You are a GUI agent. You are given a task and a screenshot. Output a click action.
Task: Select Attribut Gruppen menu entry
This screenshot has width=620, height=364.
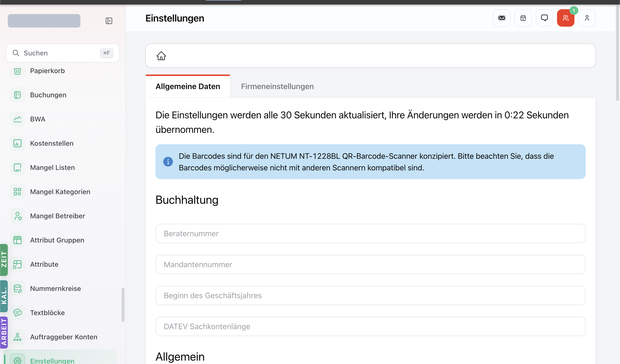(61, 240)
